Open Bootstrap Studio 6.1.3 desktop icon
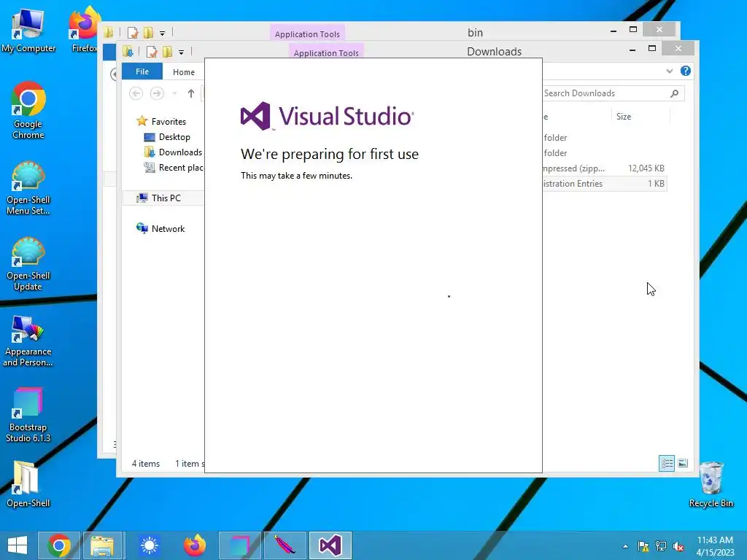 click(28, 415)
